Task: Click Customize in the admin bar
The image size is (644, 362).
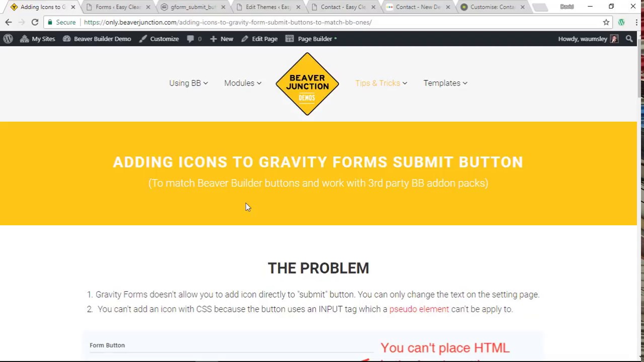Action: [159, 39]
